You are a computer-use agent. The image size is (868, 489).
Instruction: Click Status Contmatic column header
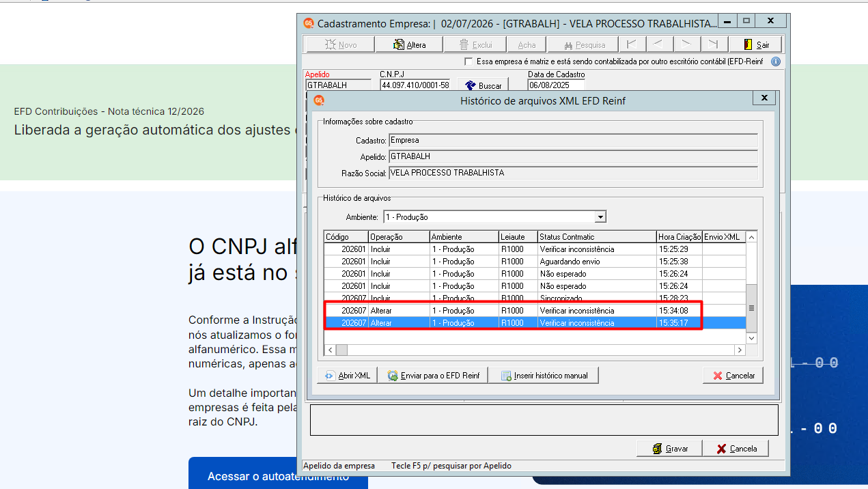point(597,237)
